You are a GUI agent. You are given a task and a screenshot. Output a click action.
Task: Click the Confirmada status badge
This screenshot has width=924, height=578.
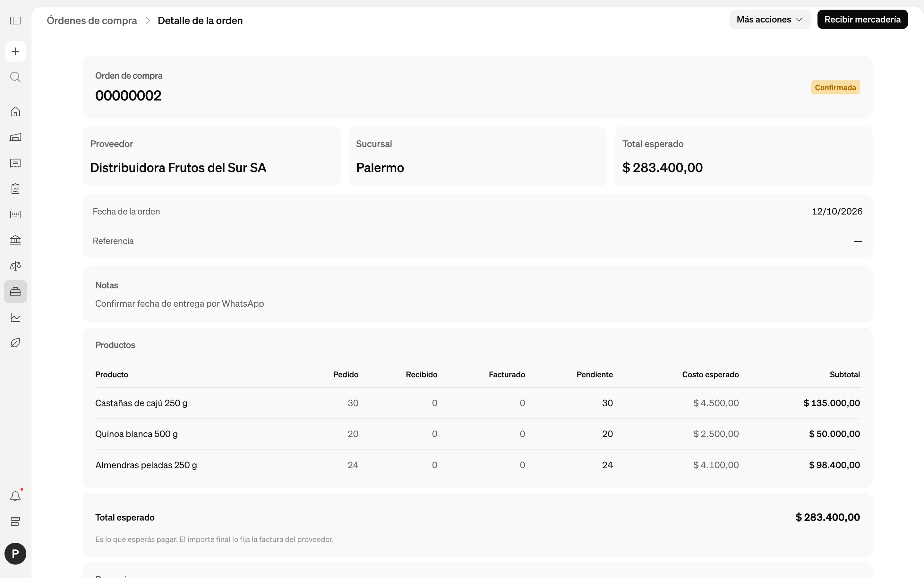[835, 88]
